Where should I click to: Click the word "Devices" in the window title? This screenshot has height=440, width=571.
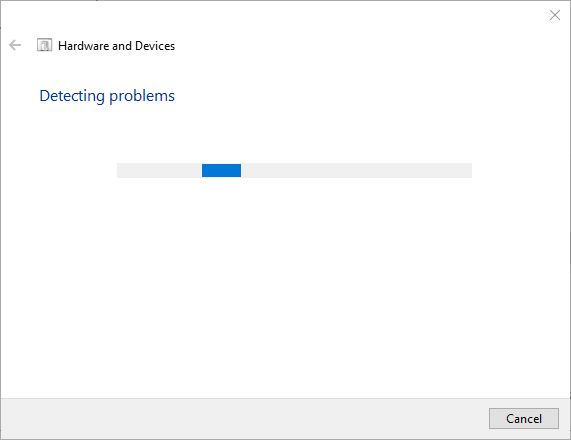point(155,46)
